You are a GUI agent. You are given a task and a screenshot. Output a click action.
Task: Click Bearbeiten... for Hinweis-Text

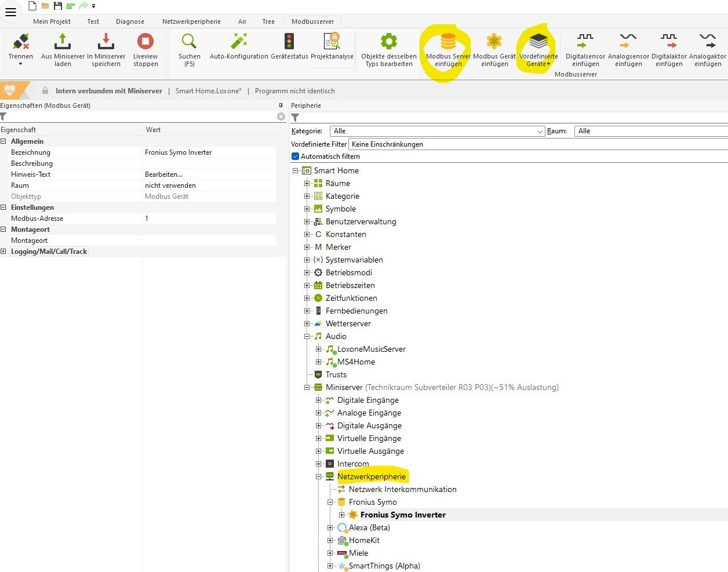pos(163,174)
